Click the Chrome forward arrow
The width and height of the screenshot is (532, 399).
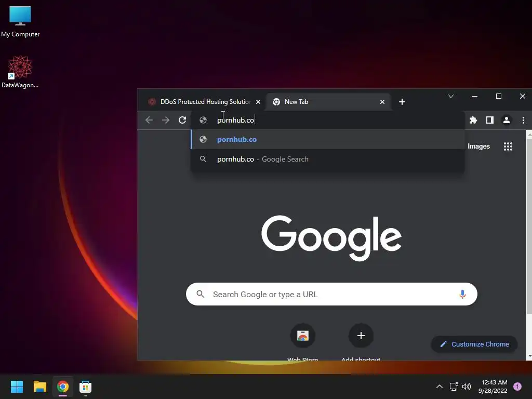pos(166,120)
